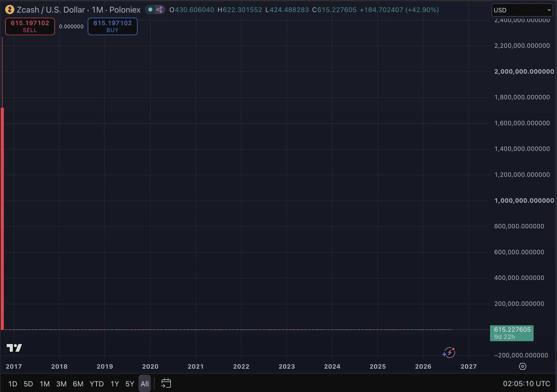This screenshot has width=557, height=392.
Task: Select the 6M time range
Action: (x=78, y=384)
